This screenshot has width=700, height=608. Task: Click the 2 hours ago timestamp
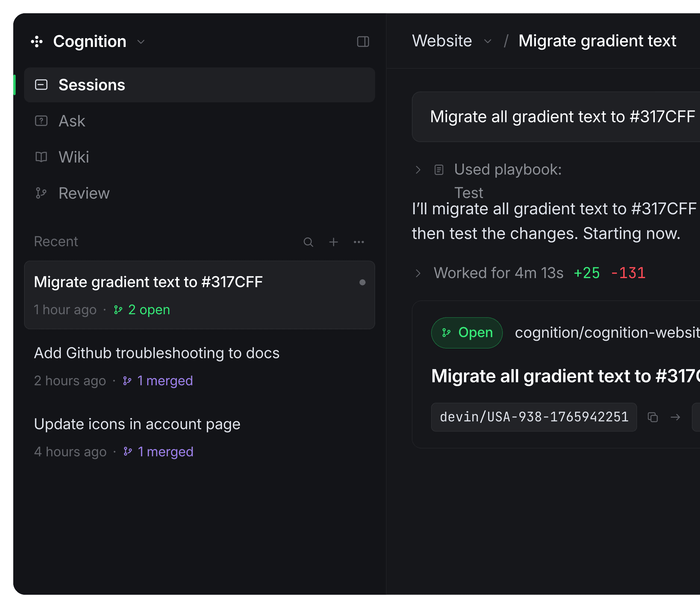pyautogui.click(x=70, y=381)
